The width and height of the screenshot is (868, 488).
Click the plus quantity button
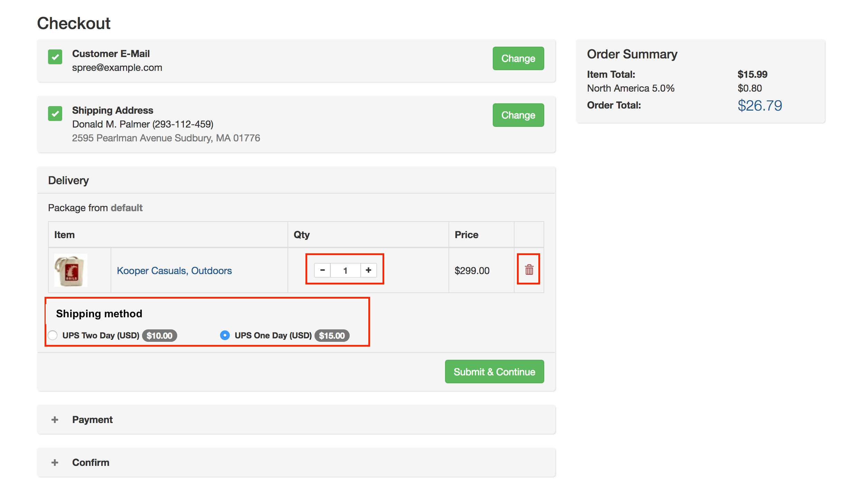(x=368, y=270)
